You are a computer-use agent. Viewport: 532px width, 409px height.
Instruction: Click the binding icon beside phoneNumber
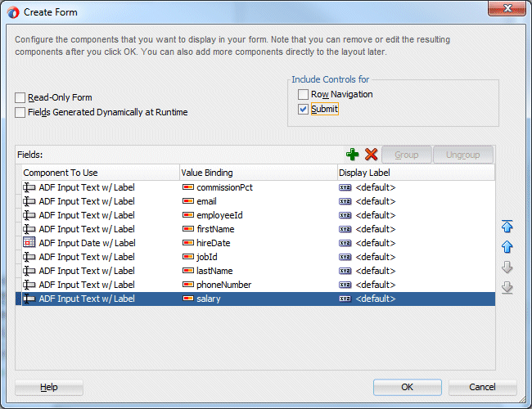click(x=188, y=285)
